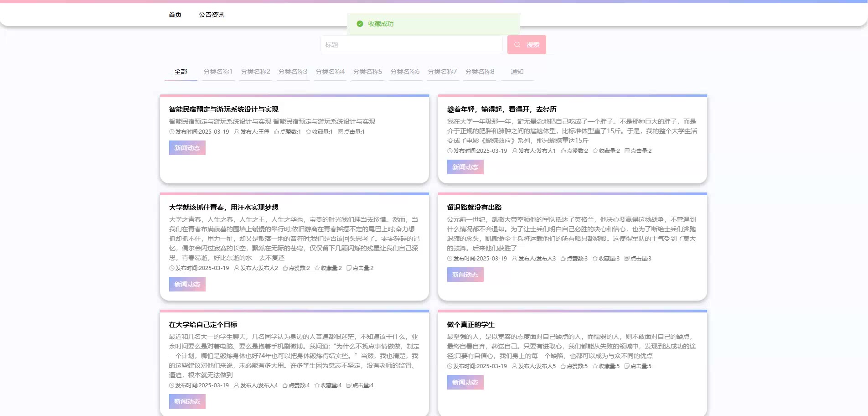Click the user icon beside 发布人:发布人3
The height and width of the screenshot is (416, 868).
tap(515, 259)
